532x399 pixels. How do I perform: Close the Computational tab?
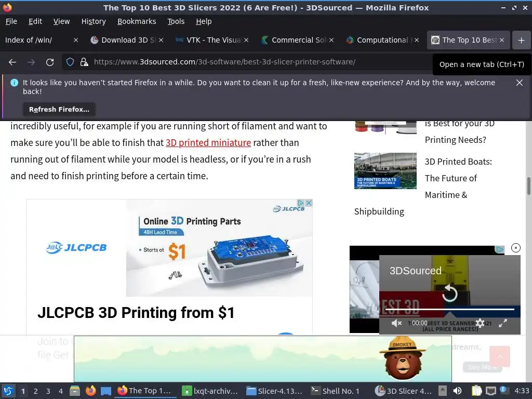click(x=417, y=40)
